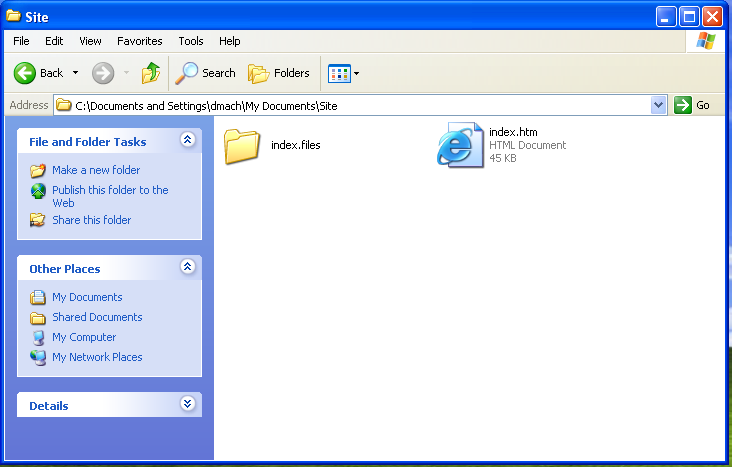The height and width of the screenshot is (467, 732).
Task: Open the Back history dropdown arrow
Action: [x=75, y=73]
